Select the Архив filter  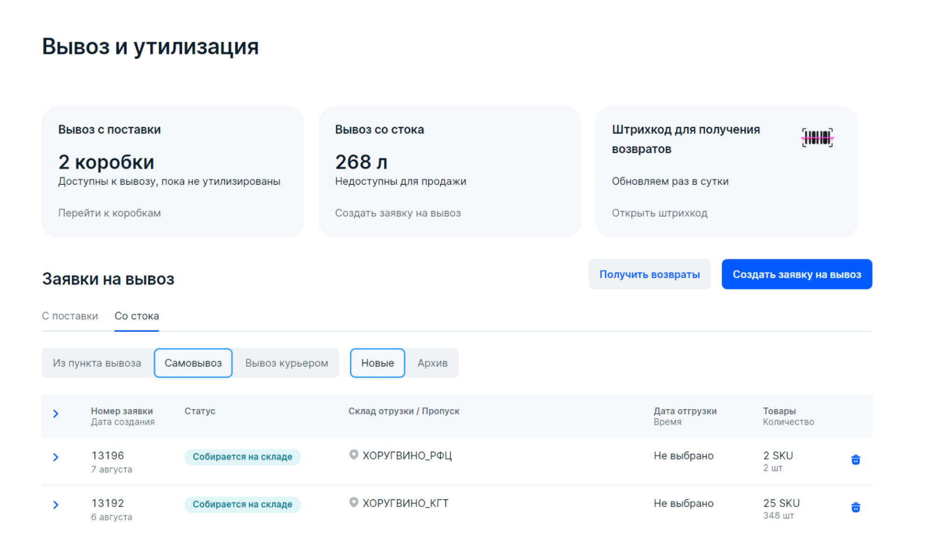pyautogui.click(x=432, y=363)
